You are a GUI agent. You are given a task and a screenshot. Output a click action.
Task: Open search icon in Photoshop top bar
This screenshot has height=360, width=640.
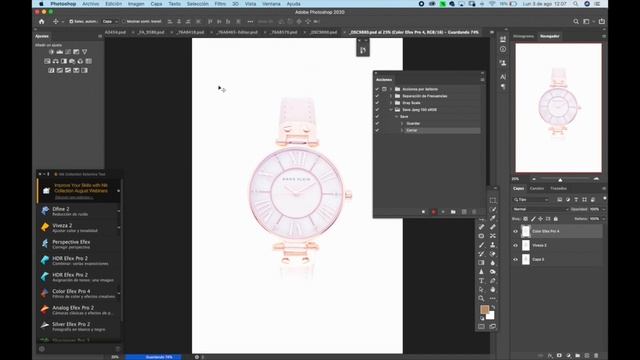click(576, 21)
